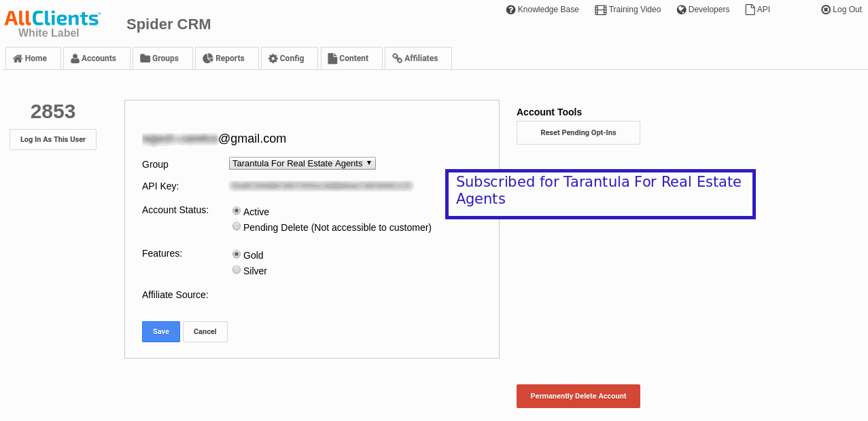
Task: Open the Training Video film icon
Action: 600,10
